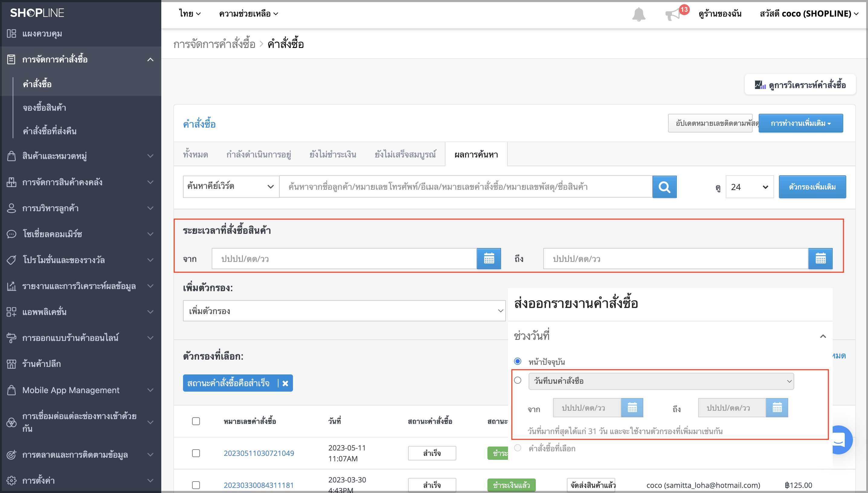Click the แอพพลิเคชั่น grid icon

[x=11, y=312]
